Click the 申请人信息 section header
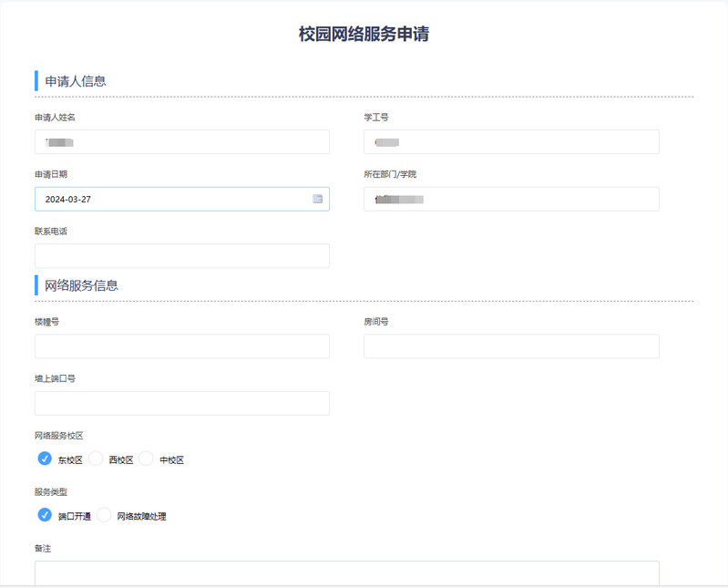The image size is (728, 588). (76, 81)
